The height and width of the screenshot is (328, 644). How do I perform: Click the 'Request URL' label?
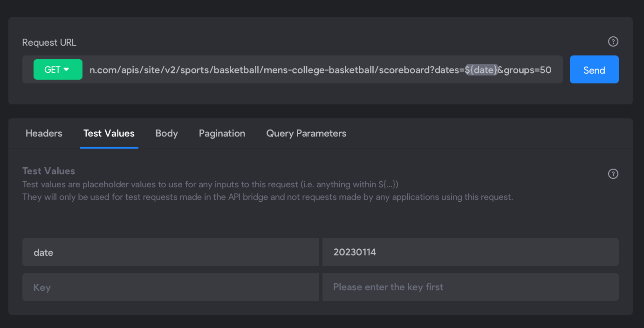[49, 42]
